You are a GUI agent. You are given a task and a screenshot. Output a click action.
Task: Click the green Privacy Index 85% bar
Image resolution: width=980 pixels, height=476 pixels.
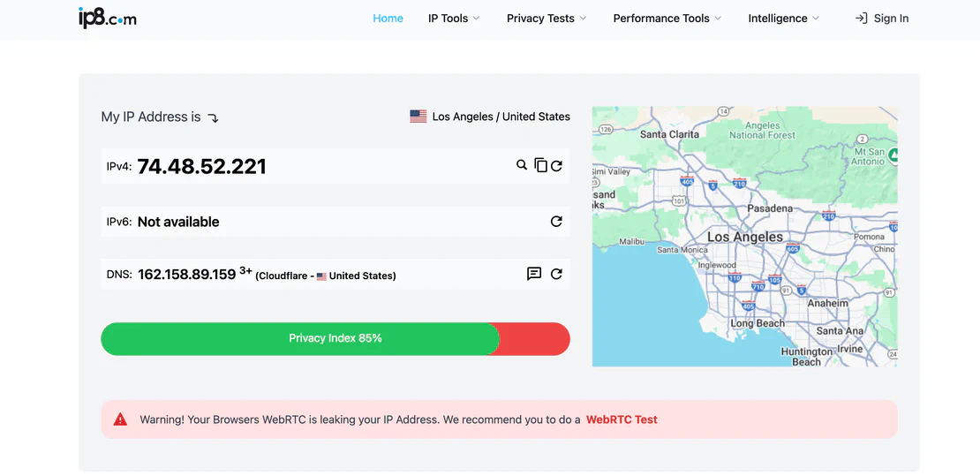coord(300,338)
